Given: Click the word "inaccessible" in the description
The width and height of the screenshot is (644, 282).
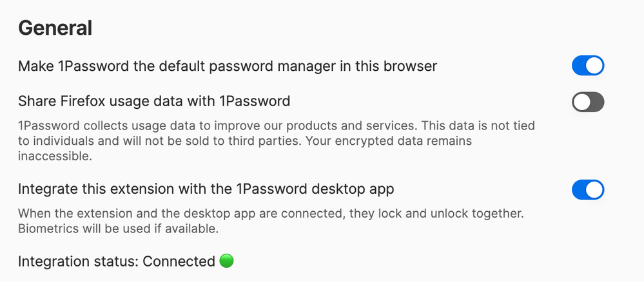Looking at the screenshot, I should coord(55,156).
